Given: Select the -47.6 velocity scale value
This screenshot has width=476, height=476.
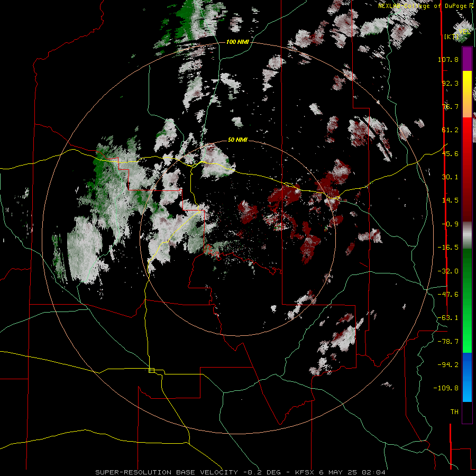Looking at the screenshot, I should pyautogui.click(x=448, y=295).
